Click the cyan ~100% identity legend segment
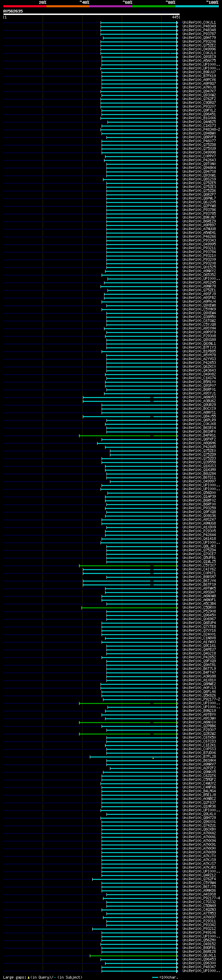This screenshot has height=980, width=222. 197,6
